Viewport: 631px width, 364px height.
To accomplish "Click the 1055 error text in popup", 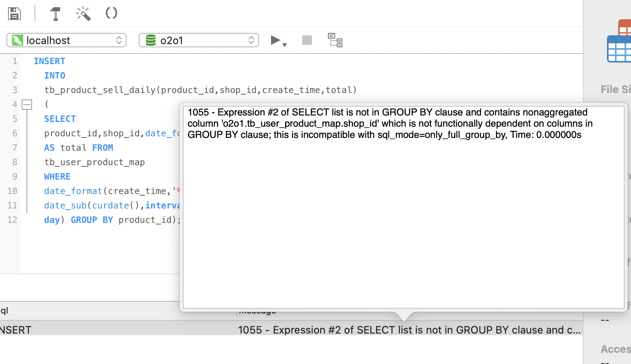I will (390, 123).
